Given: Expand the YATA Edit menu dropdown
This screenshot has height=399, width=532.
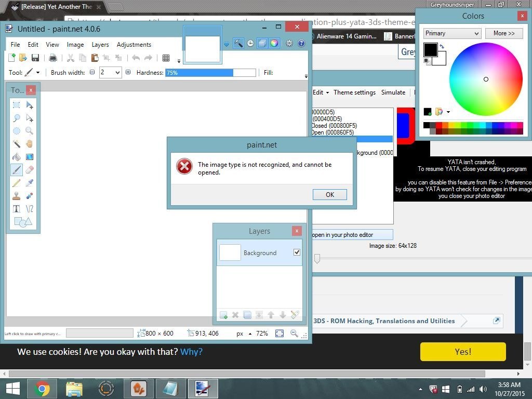Looking at the screenshot, I should click(321, 92).
